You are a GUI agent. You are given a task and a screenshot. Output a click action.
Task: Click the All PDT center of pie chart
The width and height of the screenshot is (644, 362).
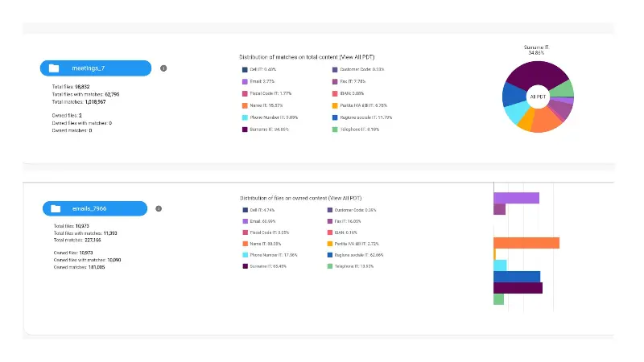[x=538, y=97]
